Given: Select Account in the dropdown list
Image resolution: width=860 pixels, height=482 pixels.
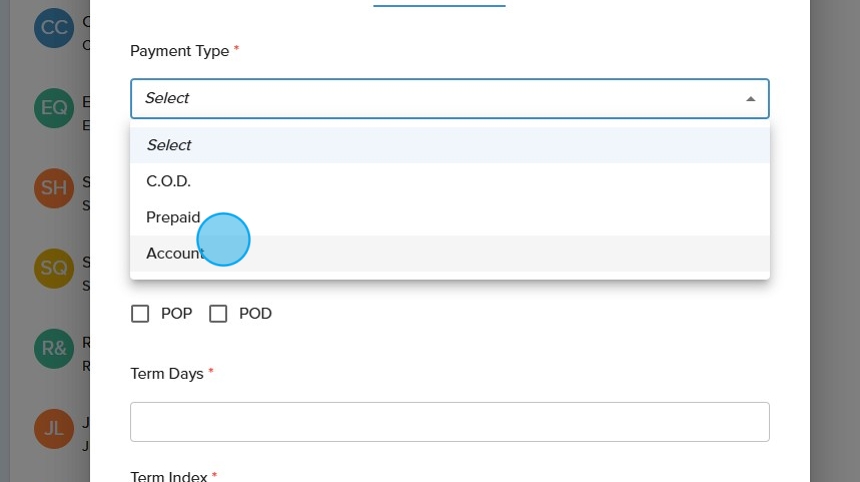Looking at the screenshot, I should tap(175, 253).
